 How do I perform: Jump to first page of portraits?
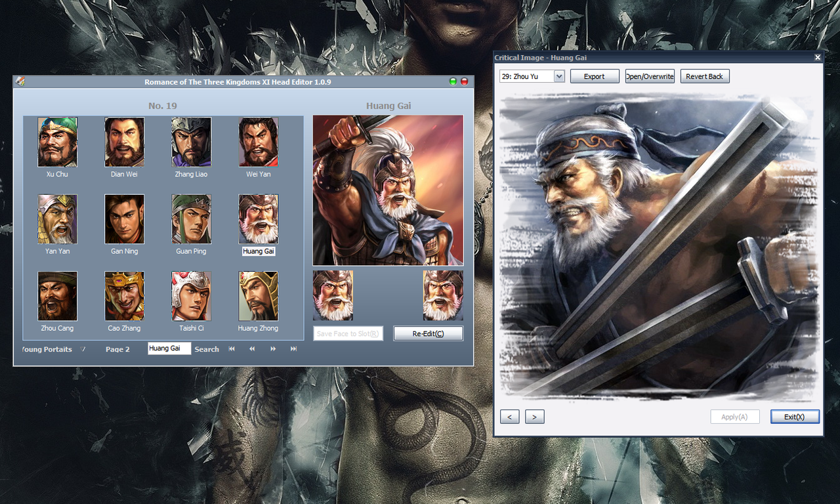(232, 349)
